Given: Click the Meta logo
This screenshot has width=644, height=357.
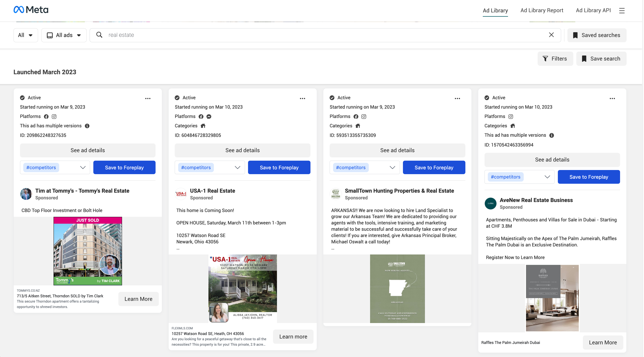Looking at the screenshot, I should (x=31, y=10).
